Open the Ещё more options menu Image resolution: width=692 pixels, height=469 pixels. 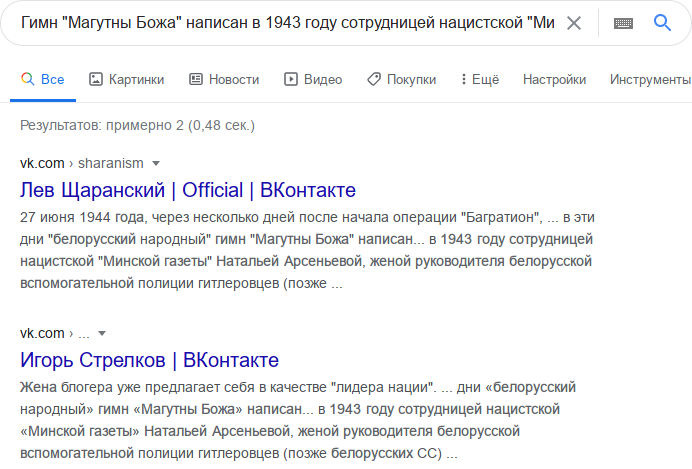[x=485, y=79]
